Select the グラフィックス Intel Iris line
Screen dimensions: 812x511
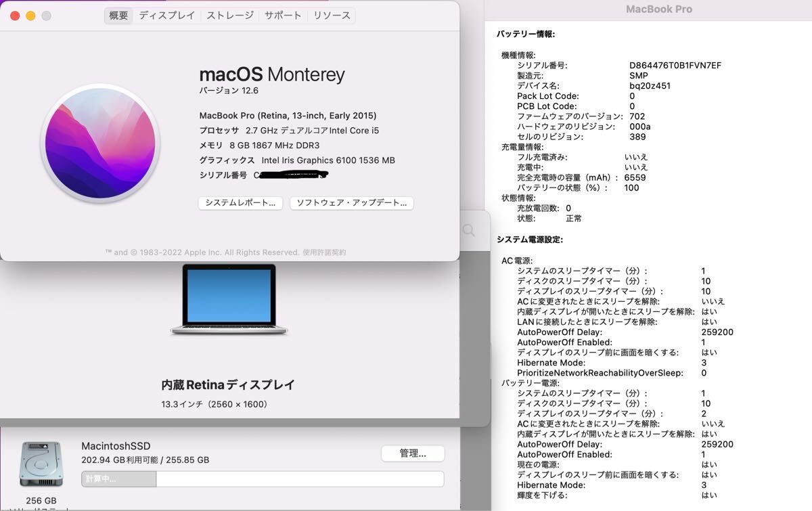click(297, 160)
